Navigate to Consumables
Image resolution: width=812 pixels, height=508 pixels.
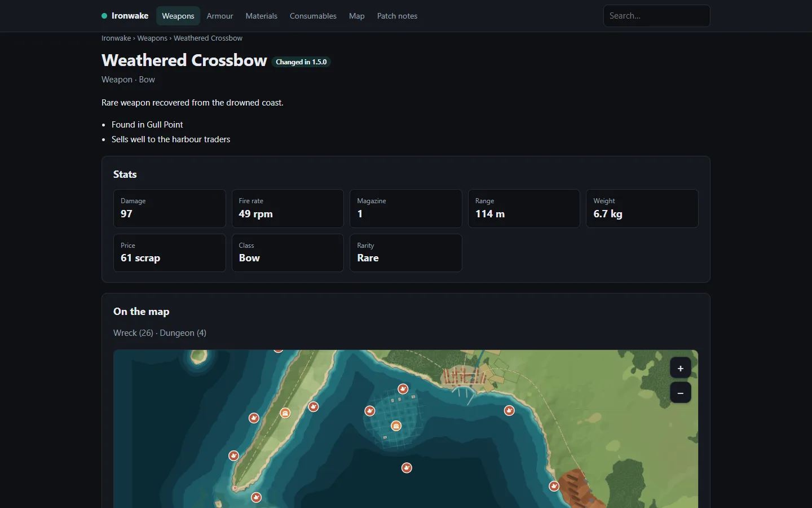(313, 16)
